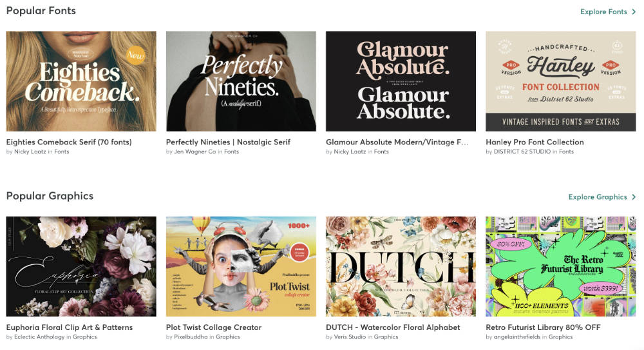
Task: Open the Perfectly Nineties | Nostalgic Serif title
Action: click(228, 142)
